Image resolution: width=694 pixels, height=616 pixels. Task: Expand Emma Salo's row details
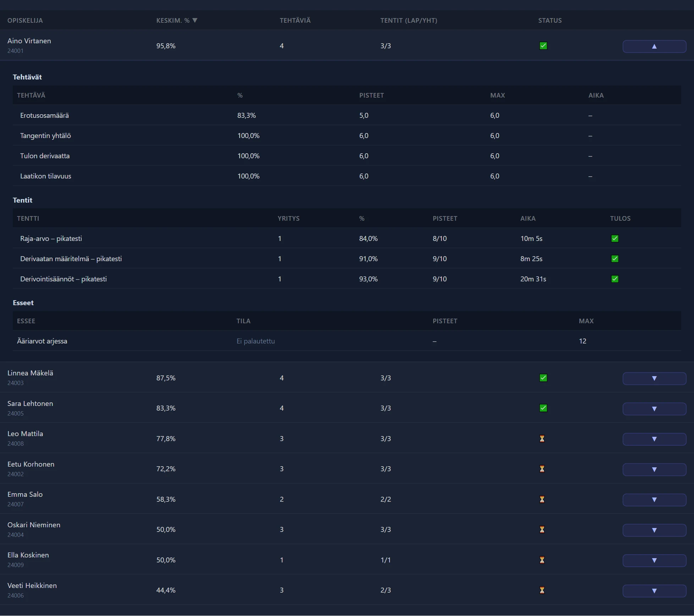(654, 500)
